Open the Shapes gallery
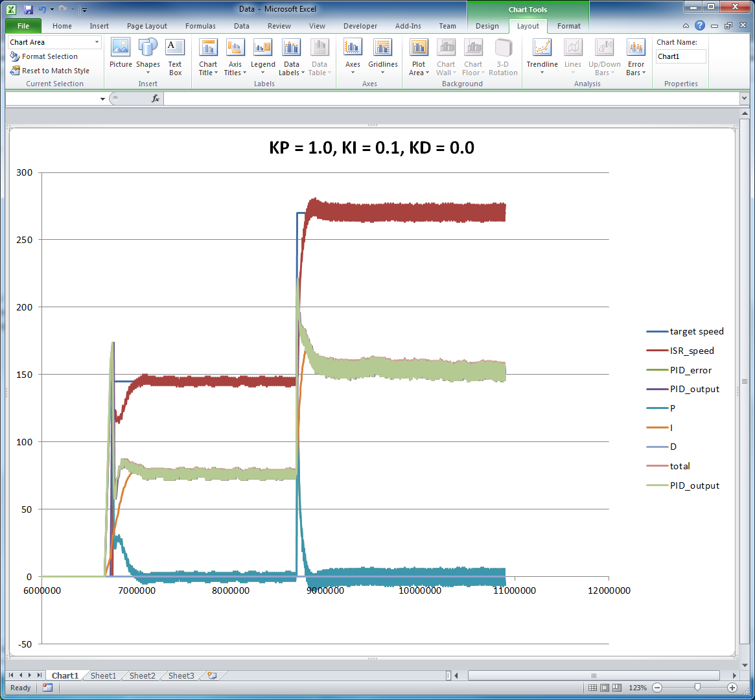 click(x=148, y=57)
